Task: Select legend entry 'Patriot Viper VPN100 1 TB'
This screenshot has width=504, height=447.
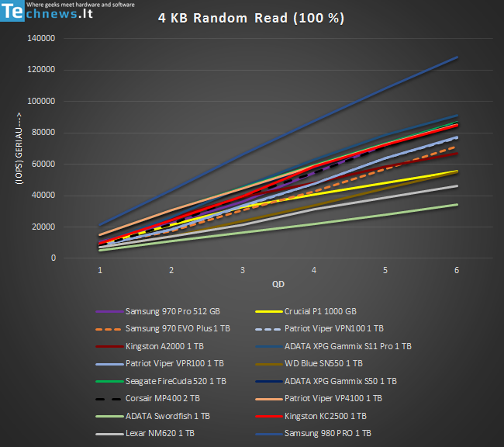Action: (319, 328)
